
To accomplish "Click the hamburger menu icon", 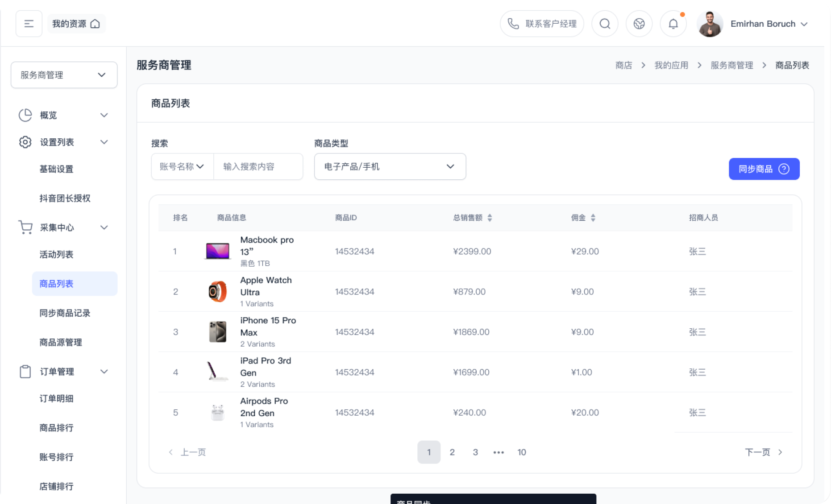I will [29, 24].
